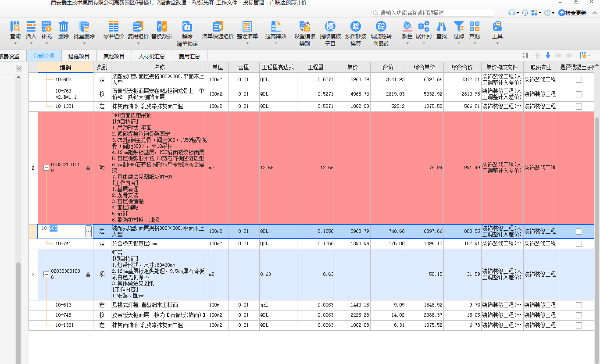Click the 现浇砼转商品砼 icon
Viewport: 600px width, 364px height.
point(381,26)
